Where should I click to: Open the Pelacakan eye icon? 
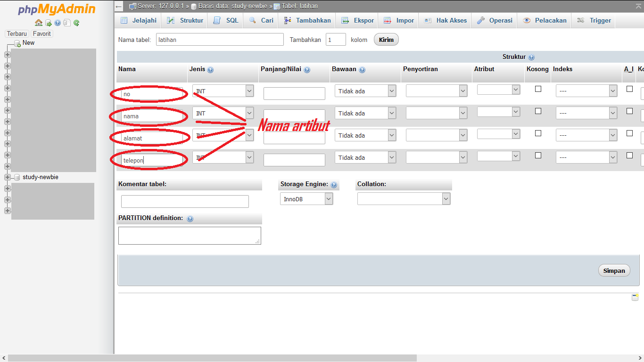[527, 20]
